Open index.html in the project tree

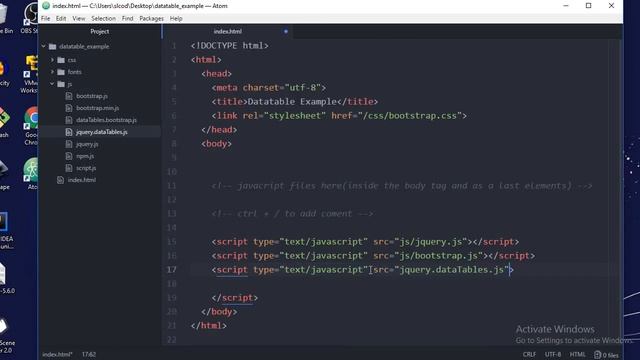click(82, 180)
